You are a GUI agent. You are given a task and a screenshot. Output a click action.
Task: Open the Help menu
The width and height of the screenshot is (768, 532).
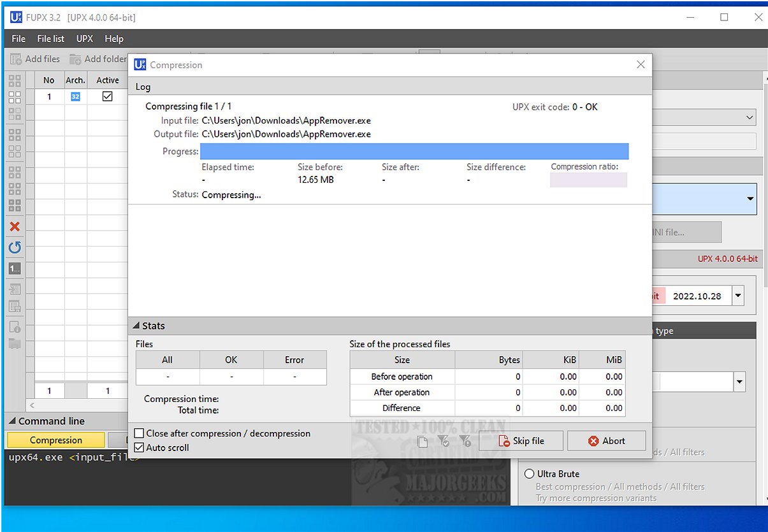pyautogui.click(x=114, y=39)
